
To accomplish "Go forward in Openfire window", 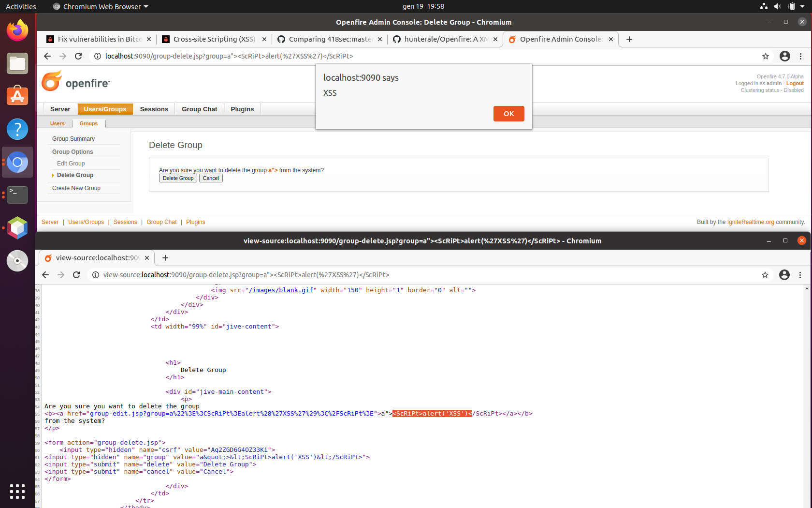I will (63, 56).
